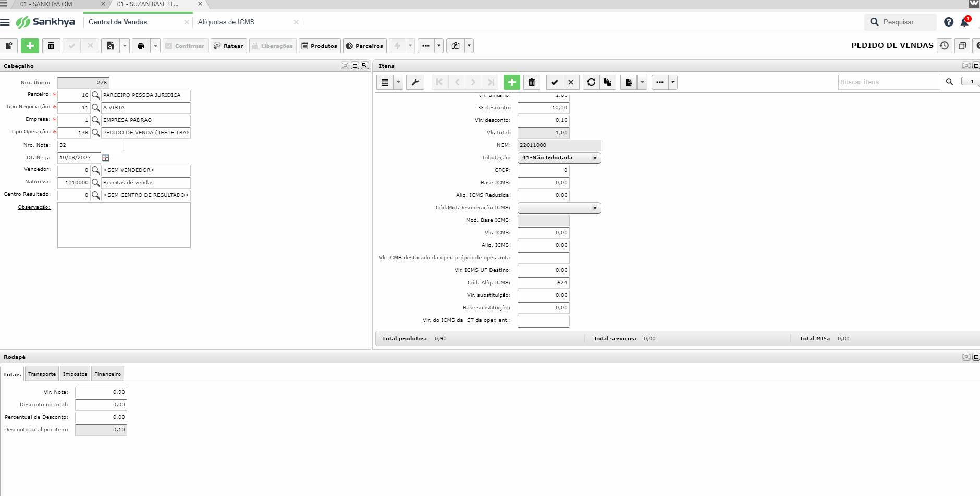Image resolution: width=980 pixels, height=496 pixels.
Task: Click the green add new order button
Action: click(x=30, y=46)
